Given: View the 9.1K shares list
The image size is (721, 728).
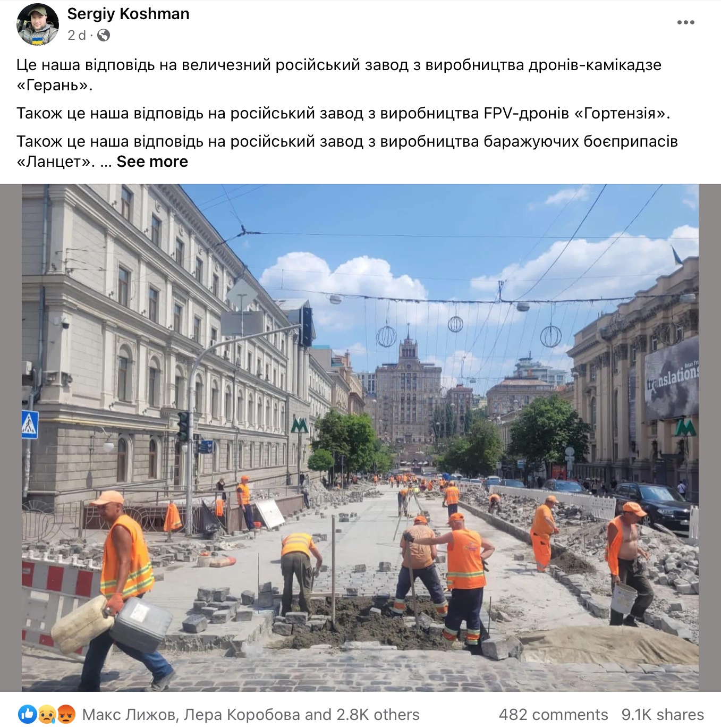Looking at the screenshot, I should [663, 714].
